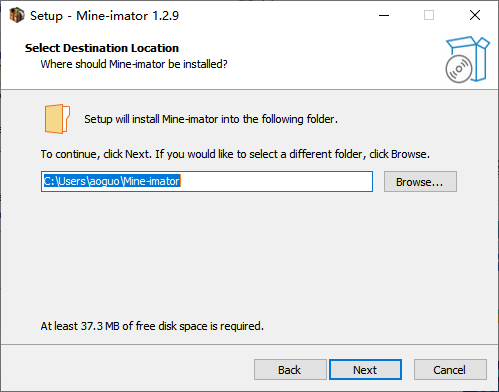Click the Mine-imator icon in the title bar
This screenshot has height=392, width=499.
[x=17, y=15]
